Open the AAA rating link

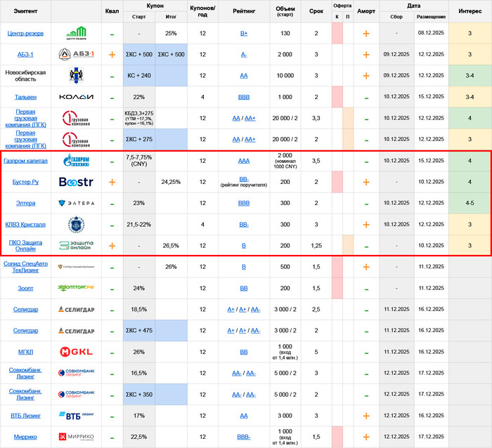click(243, 161)
